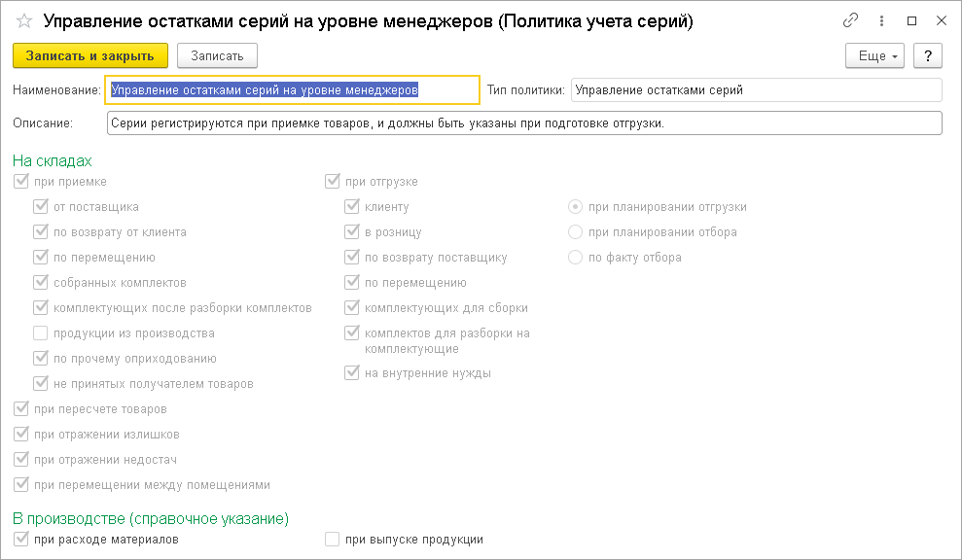Click the question mark help button
The height and width of the screenshot is (560, 962).
(x=926, y=55)
